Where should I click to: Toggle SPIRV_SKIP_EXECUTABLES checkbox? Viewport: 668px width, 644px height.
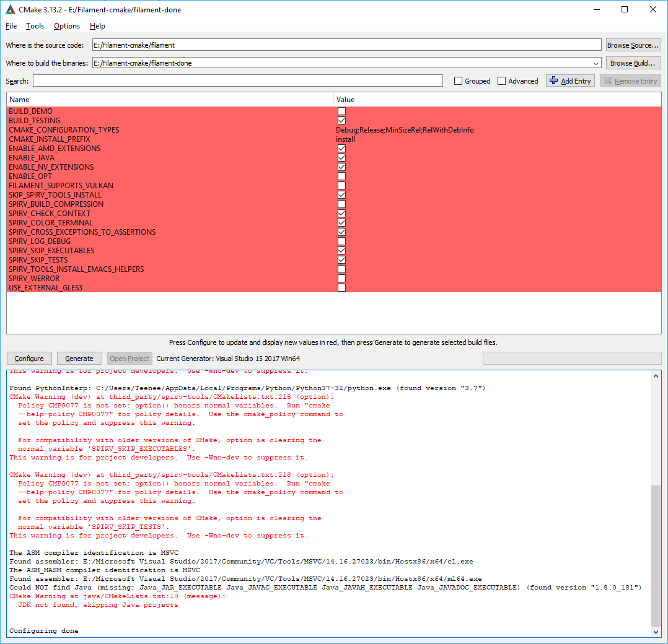coord(341,251)
